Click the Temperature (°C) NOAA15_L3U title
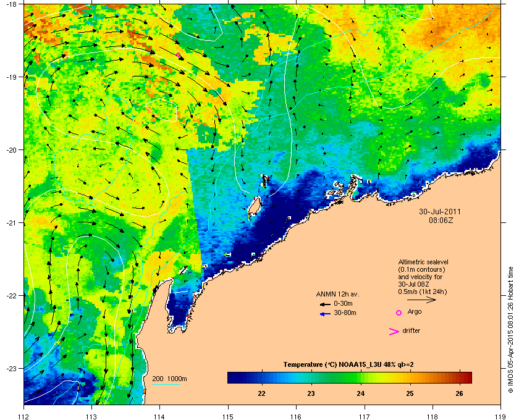 348,365
